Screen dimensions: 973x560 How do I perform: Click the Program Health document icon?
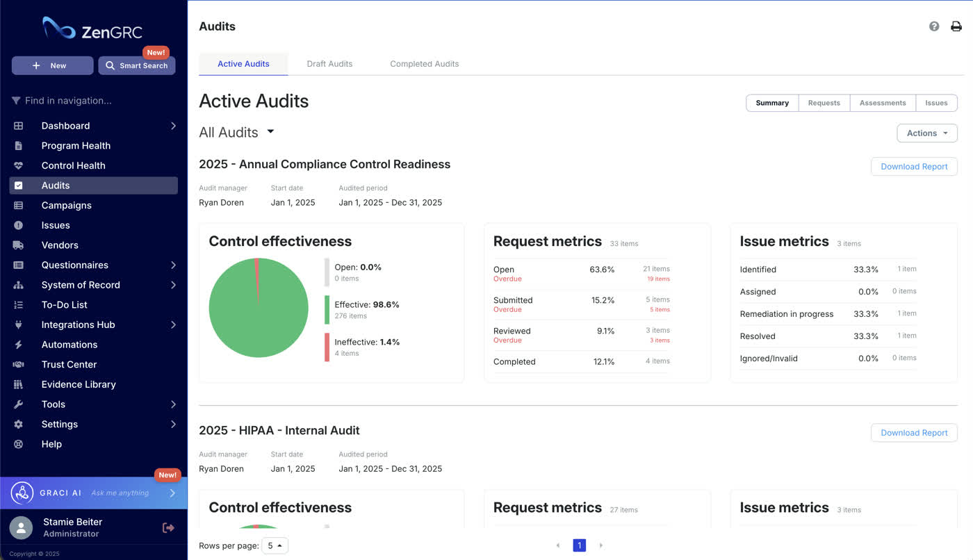click(x=19, y=146)
